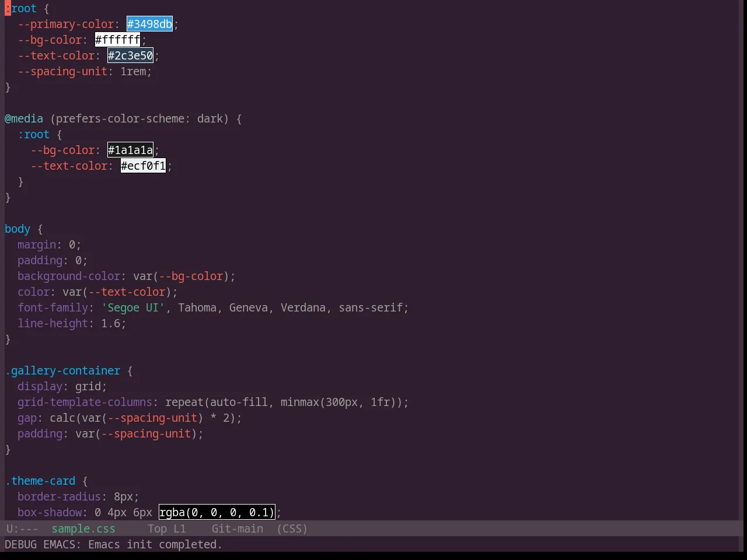Viewport: 747px width, 560px height.
Task: Click the grid-template-columns property
Action: (x=85, y=402)
